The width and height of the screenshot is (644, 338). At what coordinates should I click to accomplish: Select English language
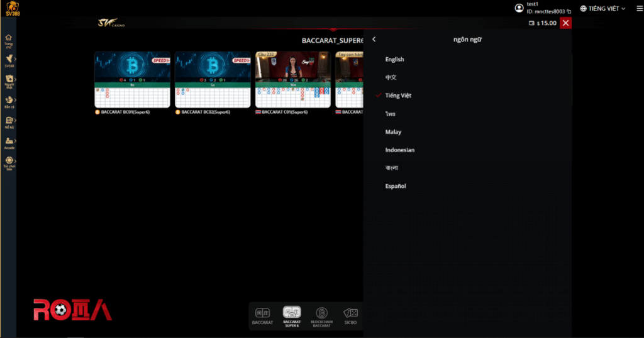coord(394,59)
